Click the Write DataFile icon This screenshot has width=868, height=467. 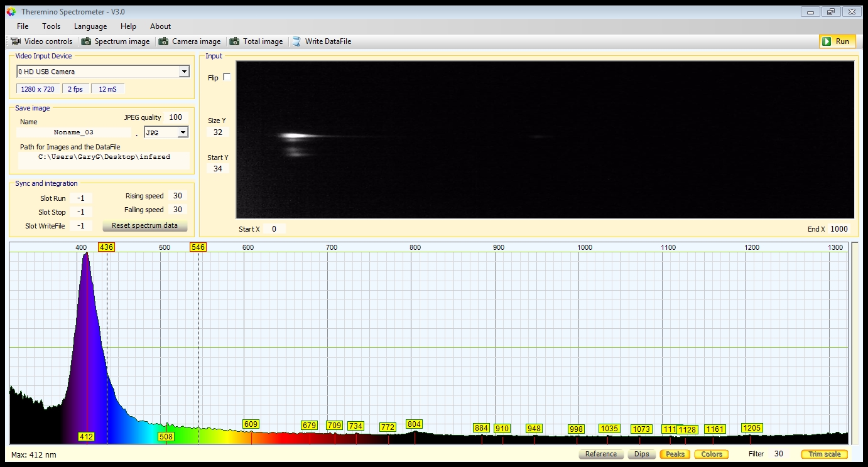(296, 41)
